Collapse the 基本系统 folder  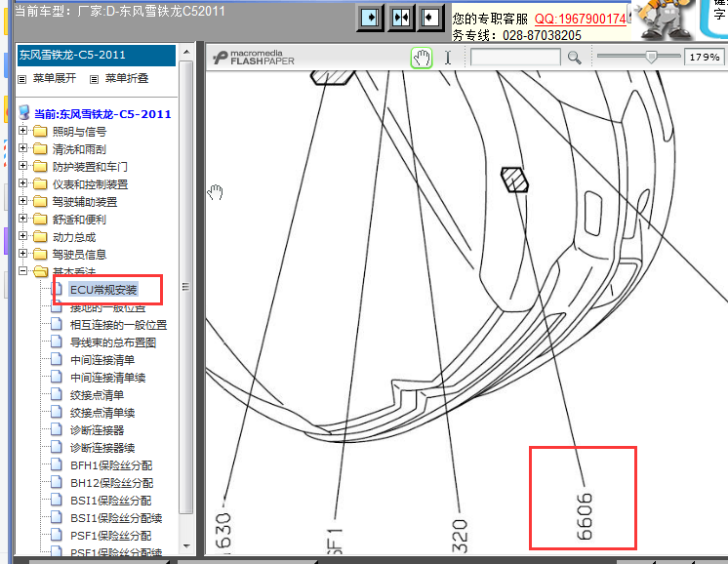22,271
